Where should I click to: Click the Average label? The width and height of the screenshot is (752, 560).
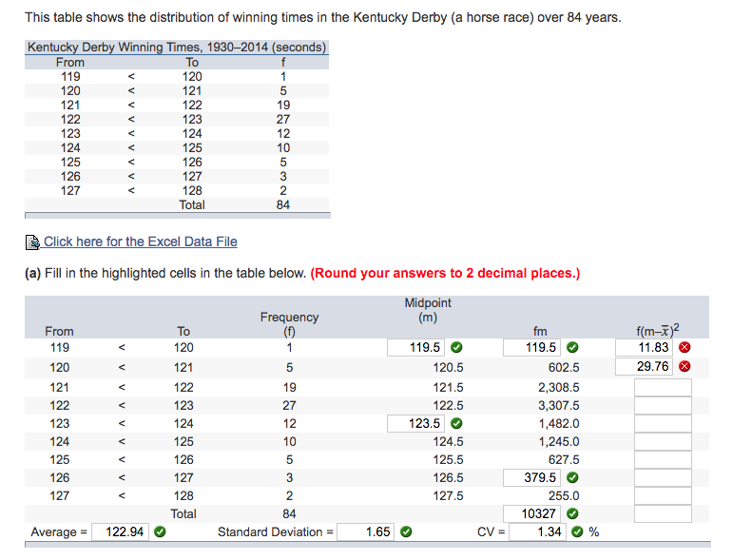(x=59, y=532)
